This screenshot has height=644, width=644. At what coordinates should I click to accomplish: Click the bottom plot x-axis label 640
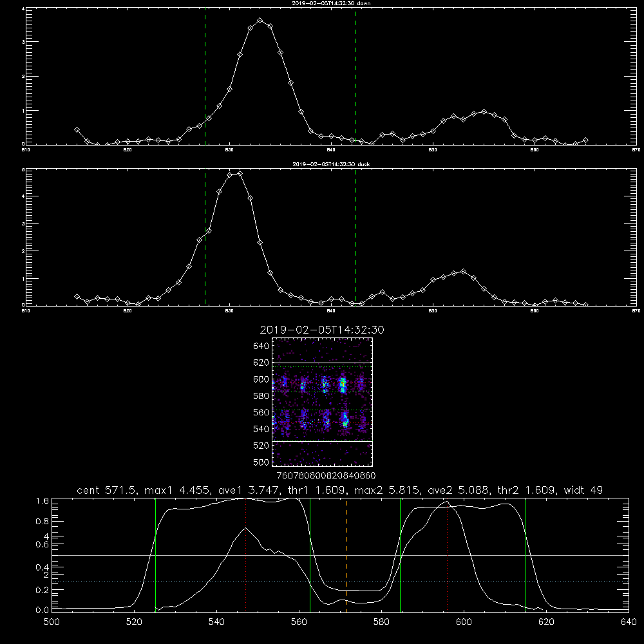(x=629, y=622)
